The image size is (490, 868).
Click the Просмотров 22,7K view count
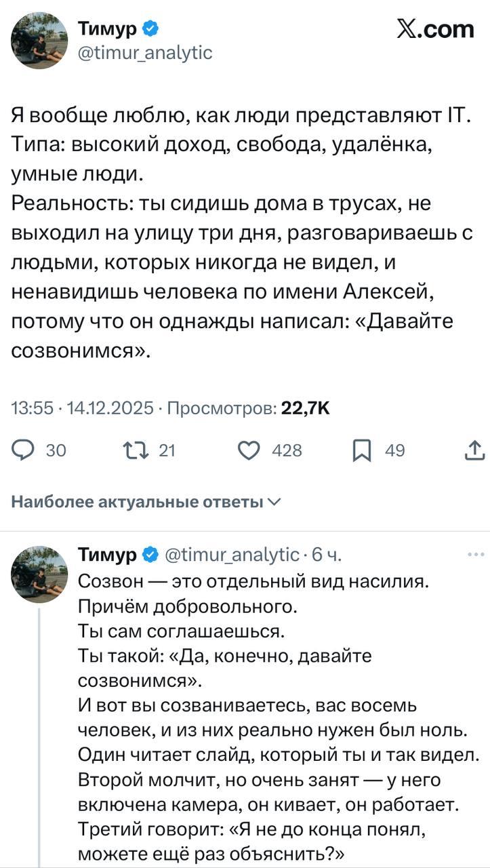248,408
